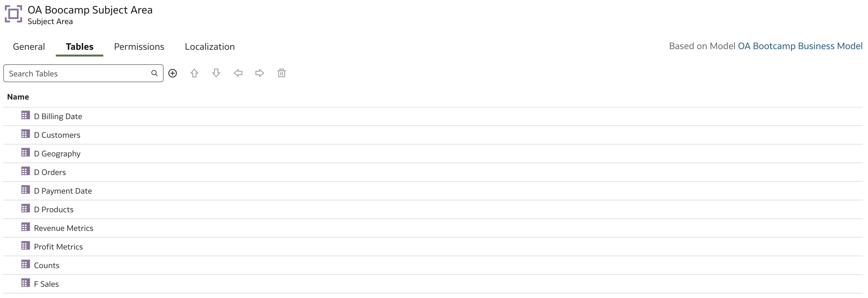Click the Subject Area icon beside title
Viewport: 868px width, 298px height.
point(13,14)
